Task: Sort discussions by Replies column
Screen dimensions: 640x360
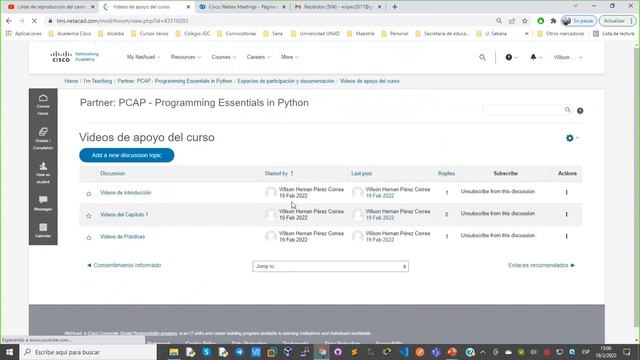Action: [446, 173]
